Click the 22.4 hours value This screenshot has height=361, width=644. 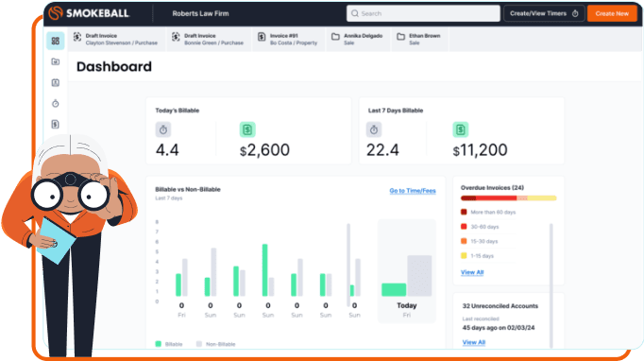382,150
